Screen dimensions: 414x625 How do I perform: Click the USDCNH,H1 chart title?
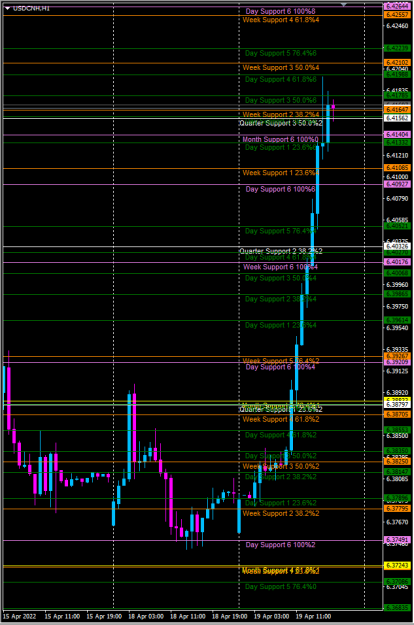coord(31,8)
